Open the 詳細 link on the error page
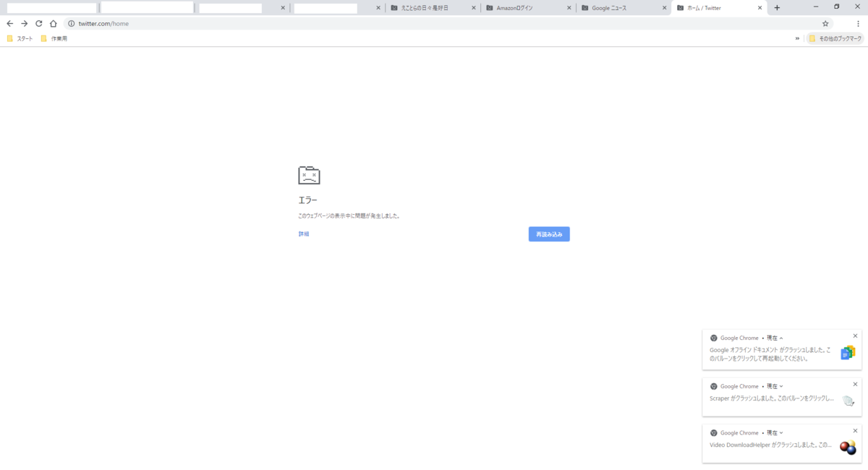868x470 pixels. (x=304, y=234)
